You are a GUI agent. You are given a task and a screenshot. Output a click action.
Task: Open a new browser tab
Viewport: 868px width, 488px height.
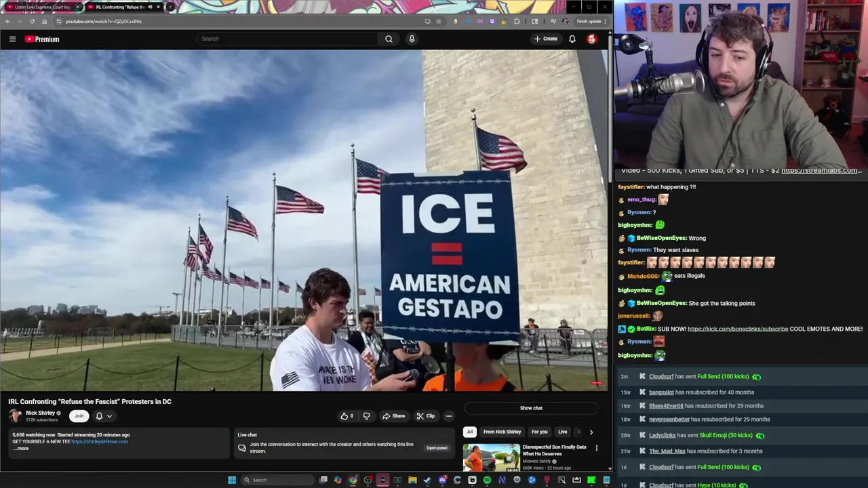(170, 7)
